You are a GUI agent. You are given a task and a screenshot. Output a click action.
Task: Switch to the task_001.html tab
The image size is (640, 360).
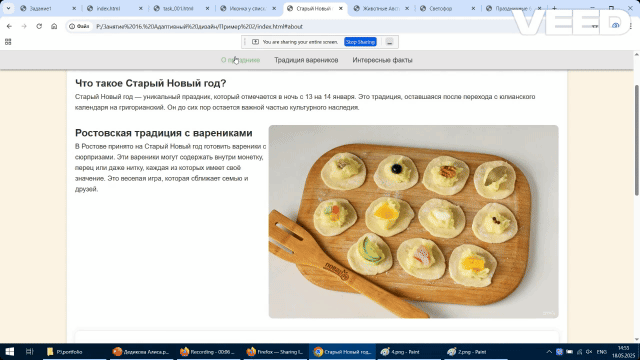[181, 8]
